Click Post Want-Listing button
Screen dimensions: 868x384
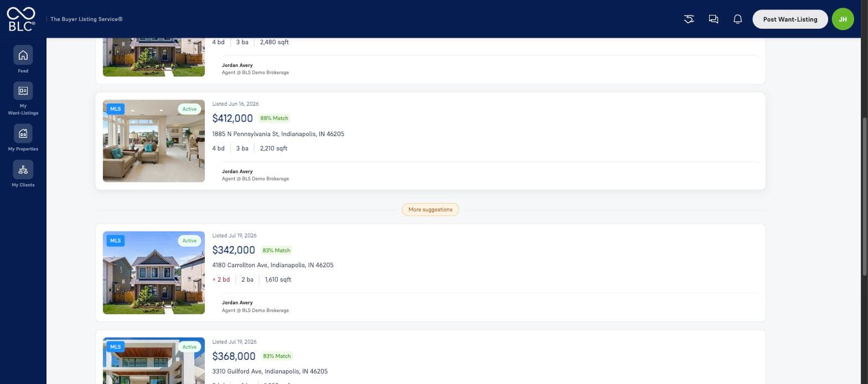pos(790,19)
